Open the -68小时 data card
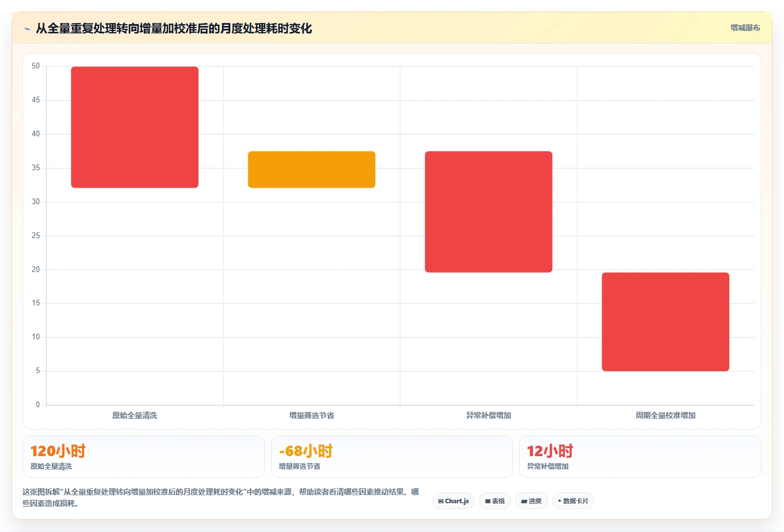The image size is (784, 532). tap(392, 457)
